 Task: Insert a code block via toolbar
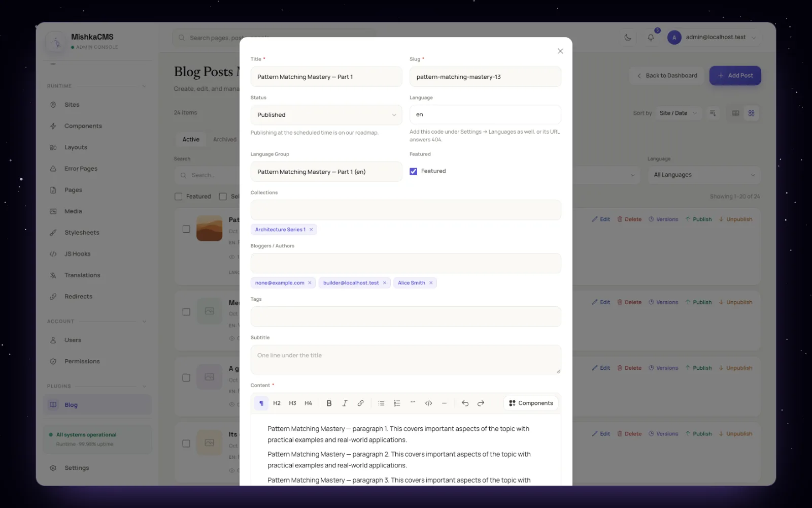tap(428, 403)
